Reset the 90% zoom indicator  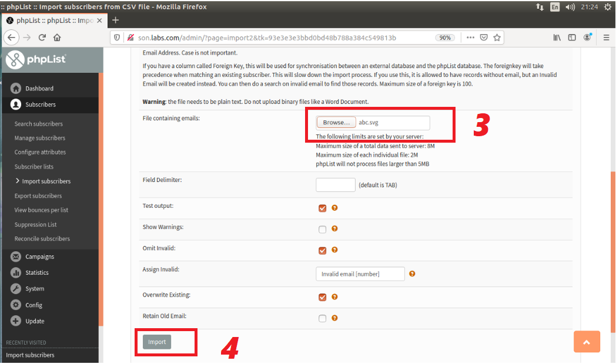tap(445, 38)
